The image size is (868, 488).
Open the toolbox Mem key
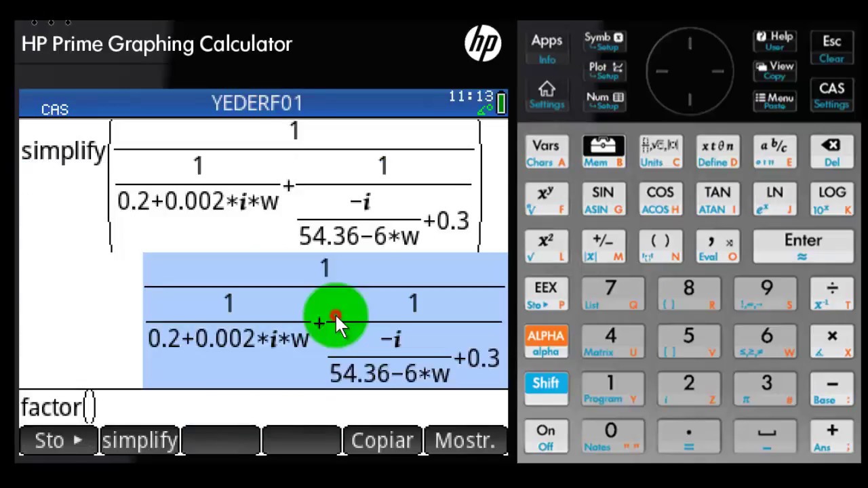tap(603, 152)
